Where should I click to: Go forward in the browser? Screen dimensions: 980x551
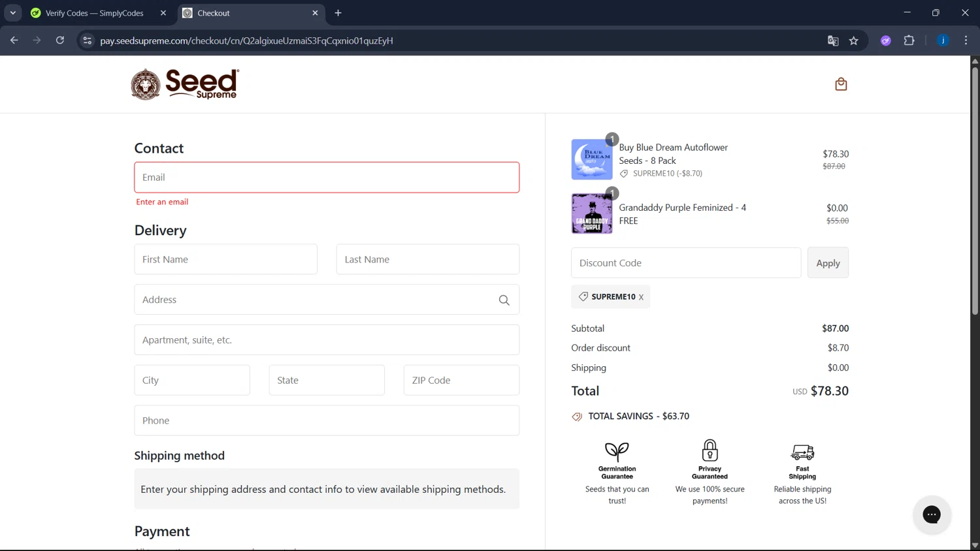pyautogui.click(x=37, y=40)
